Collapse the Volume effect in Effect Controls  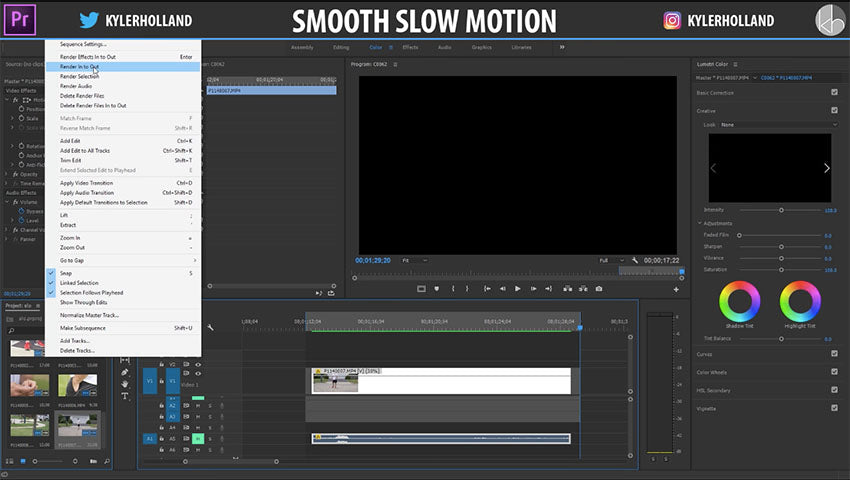pos(8,202)
